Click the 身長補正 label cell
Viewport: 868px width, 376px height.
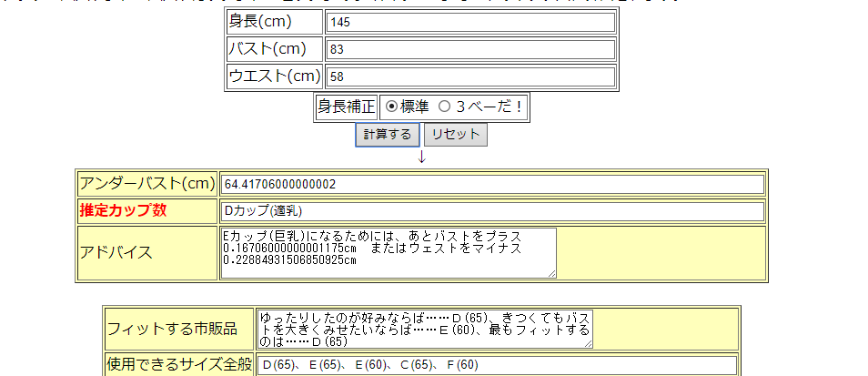(346, 107)
